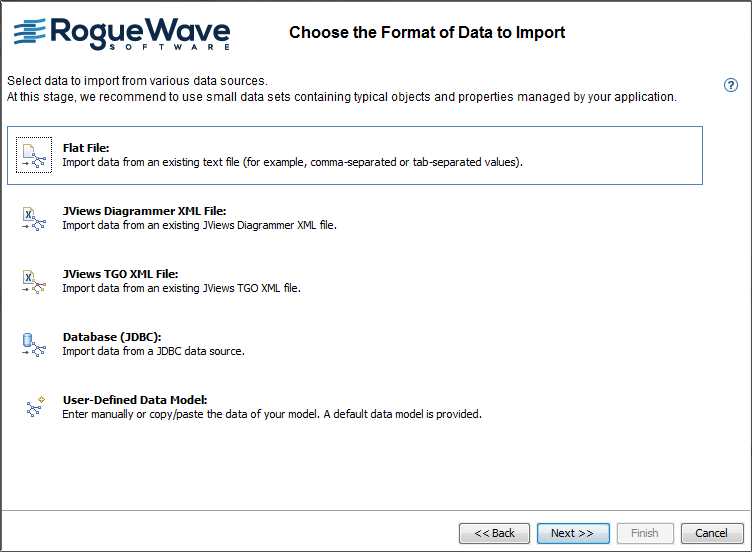Proceed with the Next >> button
This screenshot has width=752, height=552.
(572, 533)
